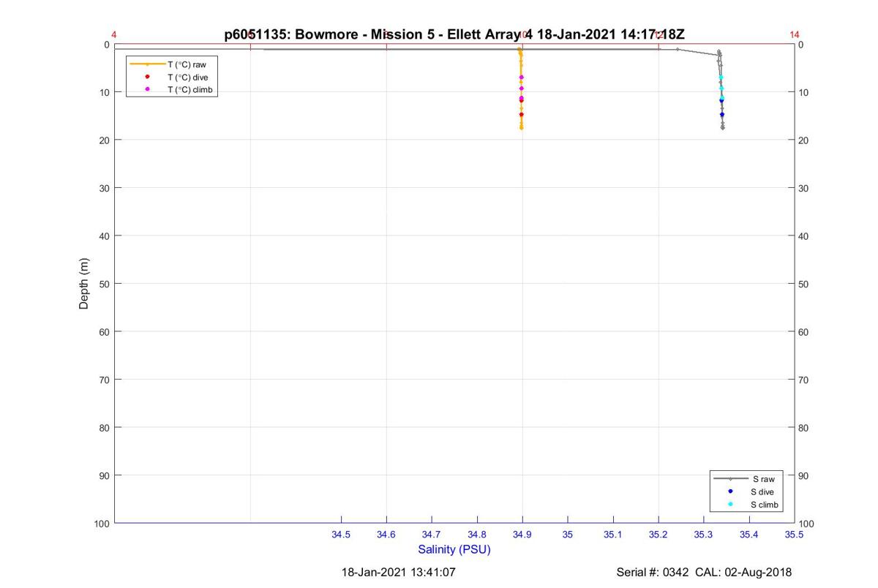878x588 pixels.
Task: Click the salinity tick label 34.9
Action: click(x=522, y=535)
